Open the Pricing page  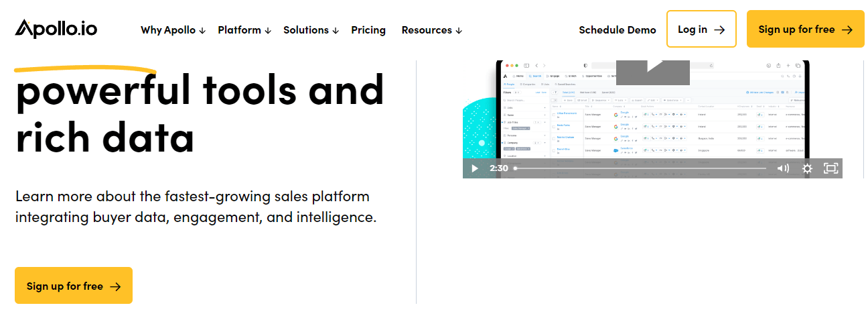368,30
